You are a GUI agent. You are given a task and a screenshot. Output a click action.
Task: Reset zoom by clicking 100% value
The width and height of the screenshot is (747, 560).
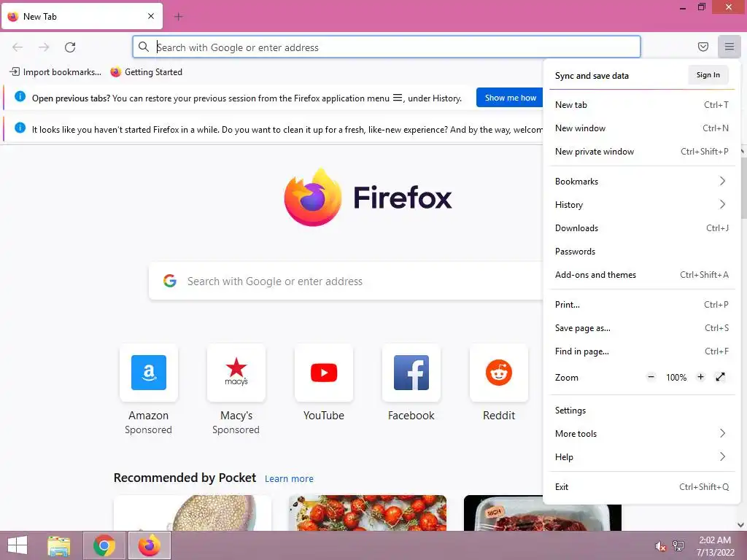(x=676, y=378)
